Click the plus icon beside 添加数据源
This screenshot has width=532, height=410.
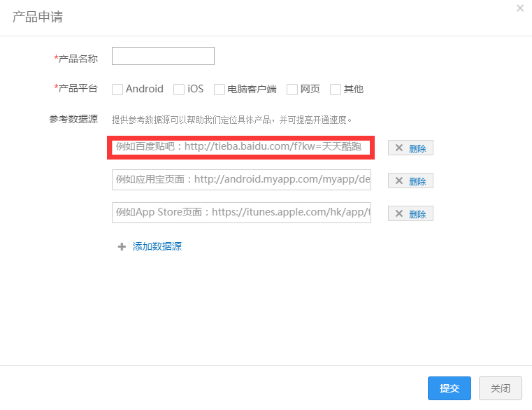[122, 246]
